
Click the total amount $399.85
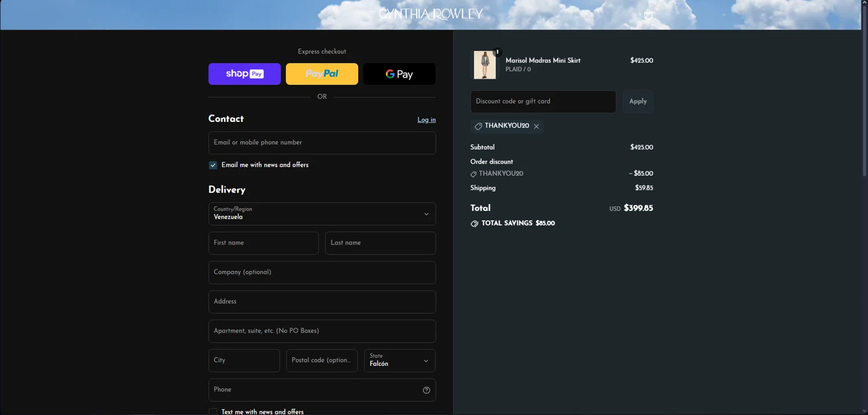(638, 208)
